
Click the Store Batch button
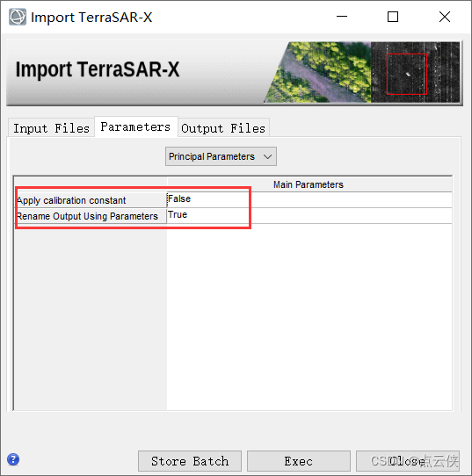(190, 461)
